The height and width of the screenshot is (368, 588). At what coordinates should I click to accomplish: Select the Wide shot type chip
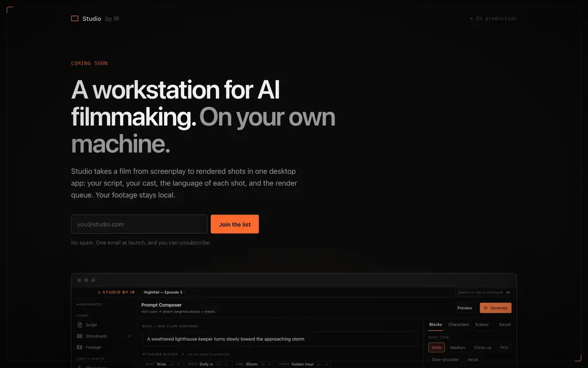coord(436,347)
